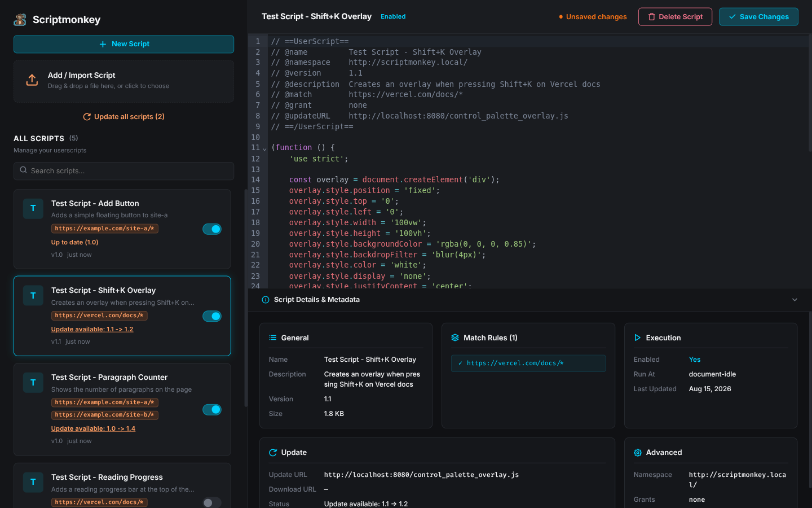The height and width of the screenshot is (508, 812).
Task: Click the Enabled status badge in header
Action: click(x=393, y=17)
